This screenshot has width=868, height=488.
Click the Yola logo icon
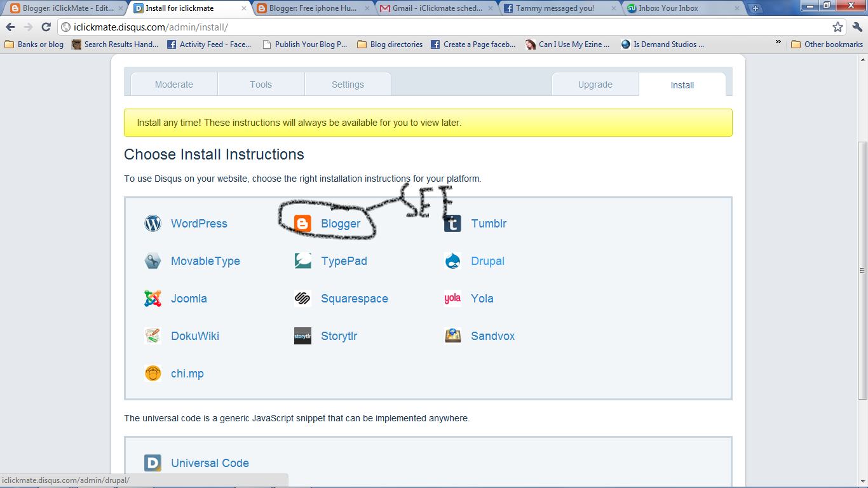coord(452,299)
